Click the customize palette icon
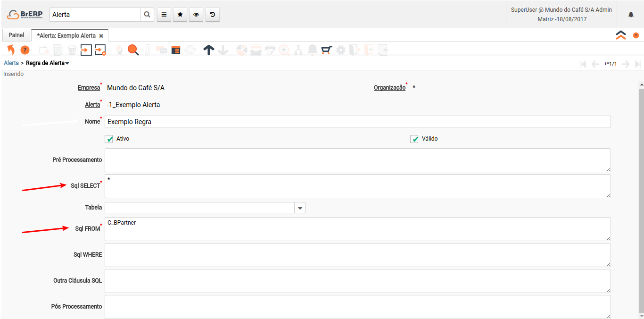This screenshot has width=644, height=319. 190,50
